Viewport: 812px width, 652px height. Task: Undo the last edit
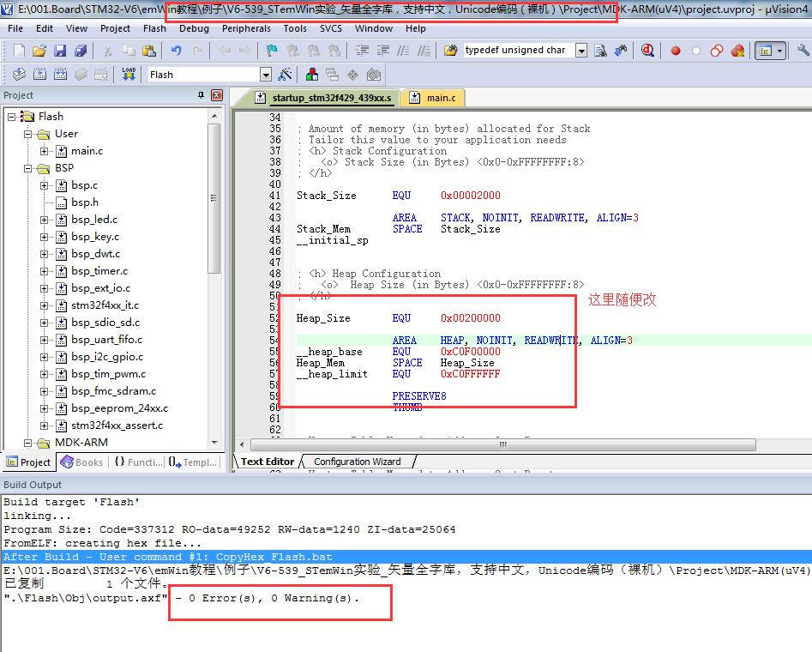point(177,51)
